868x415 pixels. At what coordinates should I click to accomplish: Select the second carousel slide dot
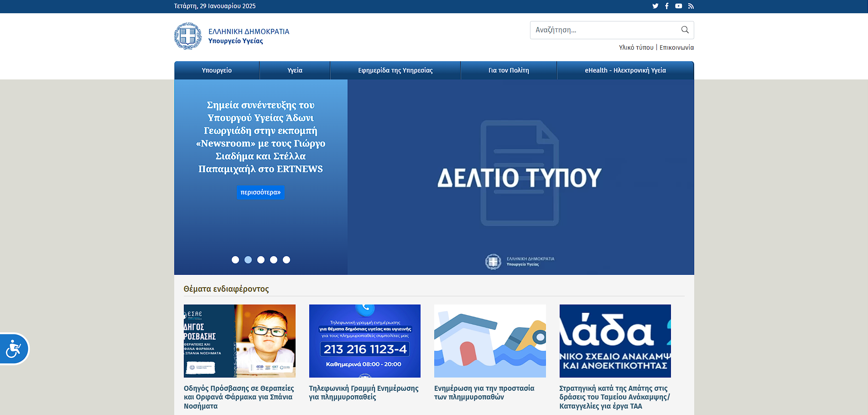point(248,260)
